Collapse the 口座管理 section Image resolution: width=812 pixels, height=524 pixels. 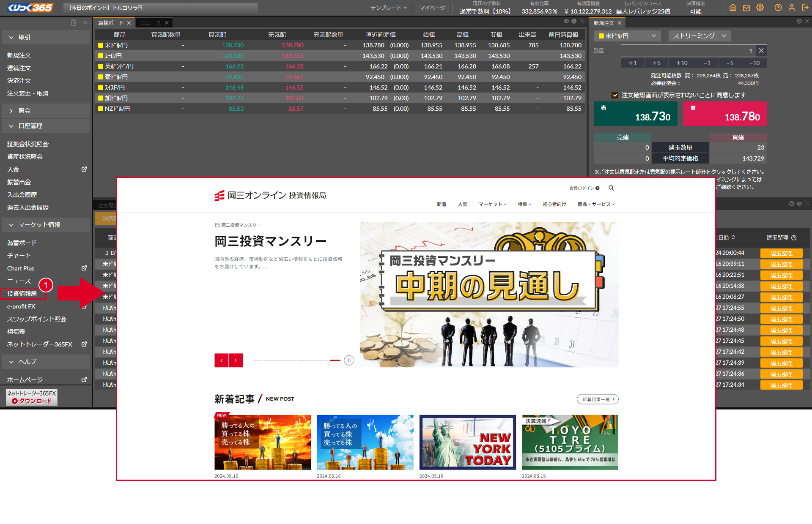[45, 126]
